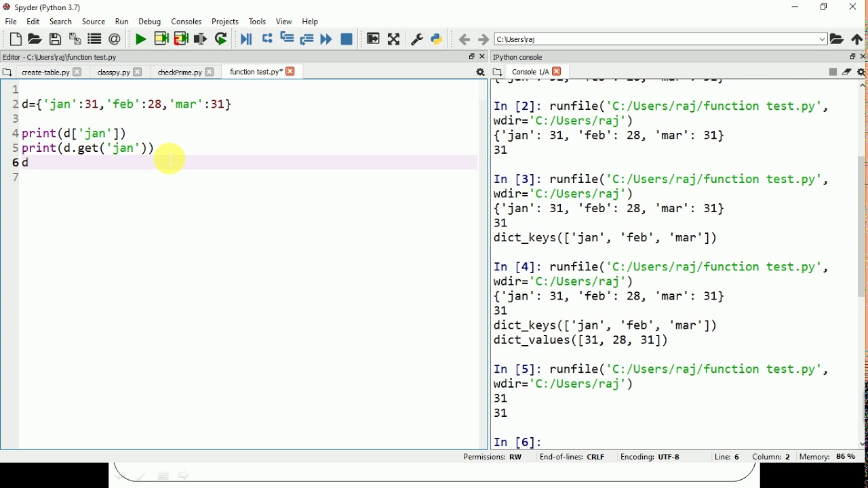
Task: Toggle fullscreen mode icon
Action: click(395, 39)
